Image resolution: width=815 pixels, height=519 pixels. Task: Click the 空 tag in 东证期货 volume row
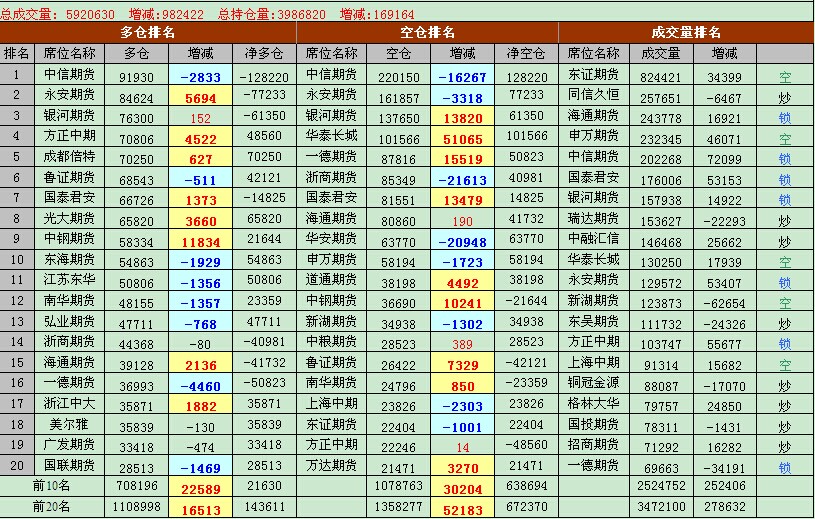(x=785, y=77)
